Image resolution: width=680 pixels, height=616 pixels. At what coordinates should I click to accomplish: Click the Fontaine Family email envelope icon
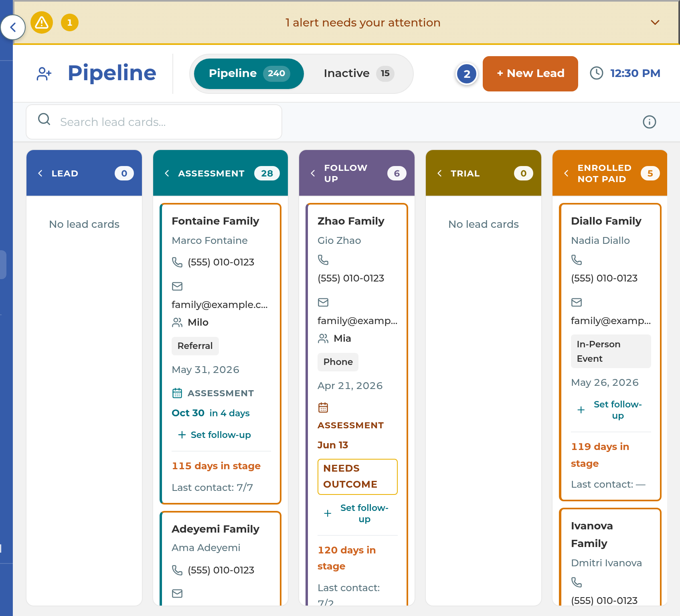tap(177, 286)
